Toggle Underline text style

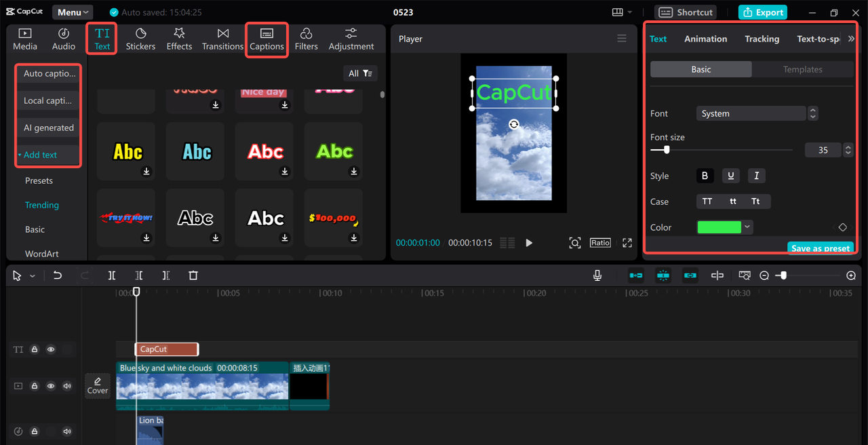(730, 176)
